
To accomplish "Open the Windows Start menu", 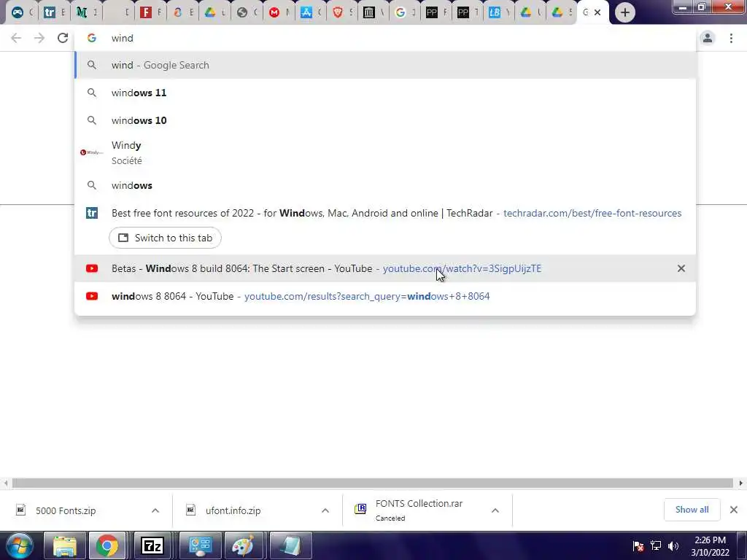I will 20,545.
